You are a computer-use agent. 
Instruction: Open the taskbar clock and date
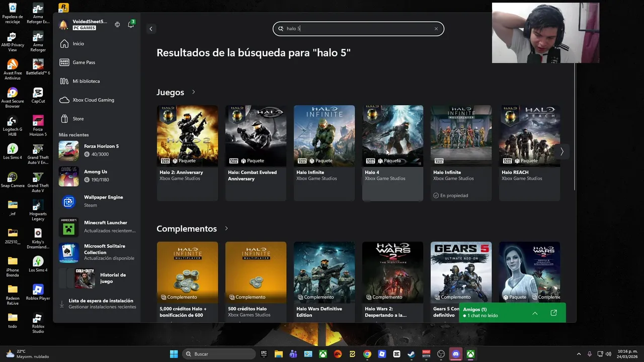[x=627, y=354]
